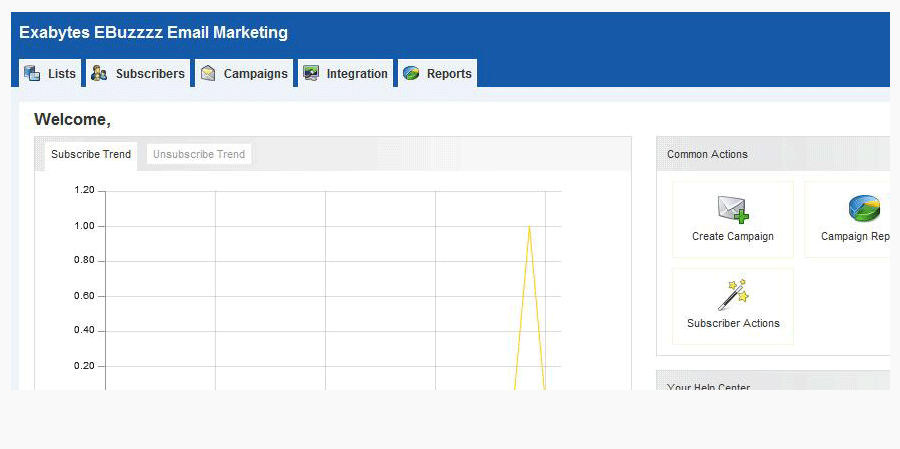Open the Campaign Reports pie chart icon
Screen dimensions: 900x449
[864, 208]
